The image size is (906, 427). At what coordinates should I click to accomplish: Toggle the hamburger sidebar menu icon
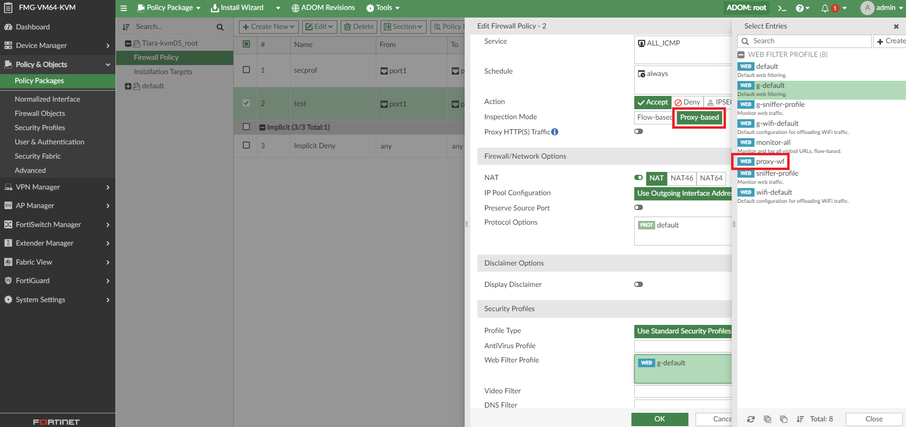click(124, 8)
